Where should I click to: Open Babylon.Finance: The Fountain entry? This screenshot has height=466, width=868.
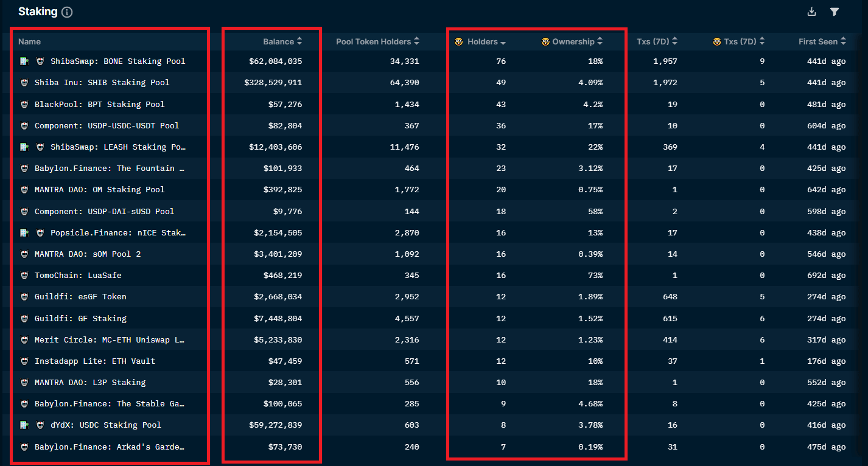coord(110,169)
